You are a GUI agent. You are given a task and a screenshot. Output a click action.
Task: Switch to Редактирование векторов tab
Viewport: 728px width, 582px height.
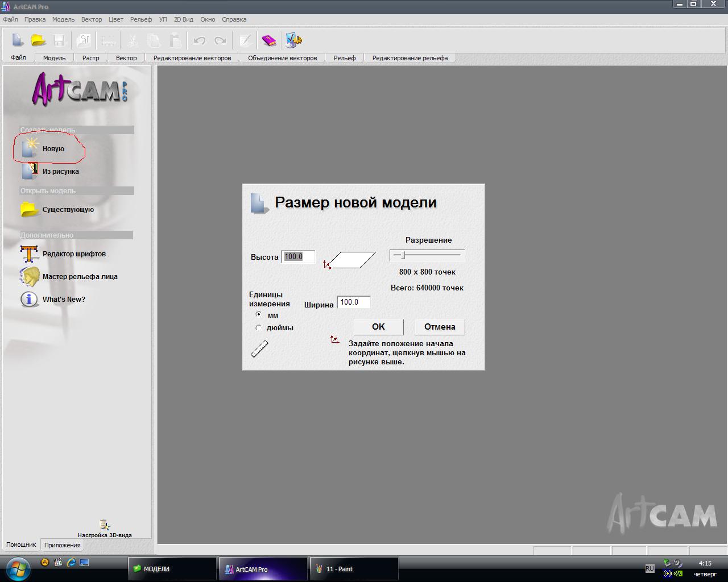tap(192, 58)
